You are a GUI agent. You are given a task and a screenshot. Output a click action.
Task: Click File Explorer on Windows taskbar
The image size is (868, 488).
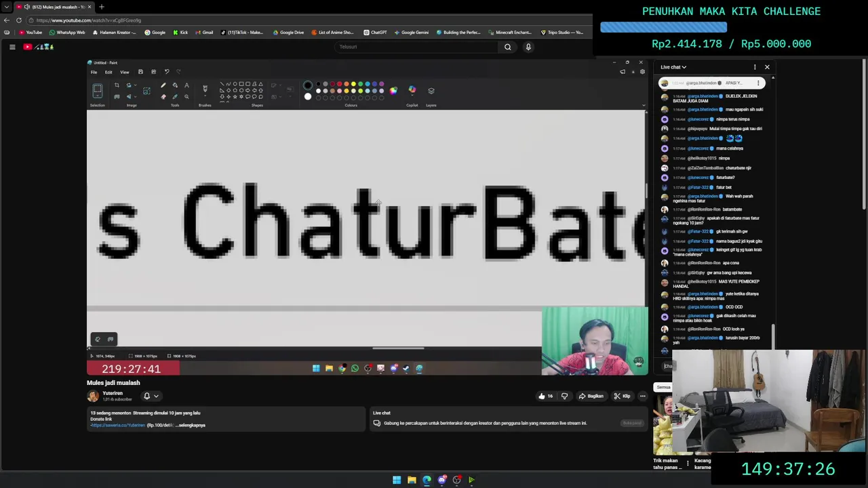click(412, 480)
